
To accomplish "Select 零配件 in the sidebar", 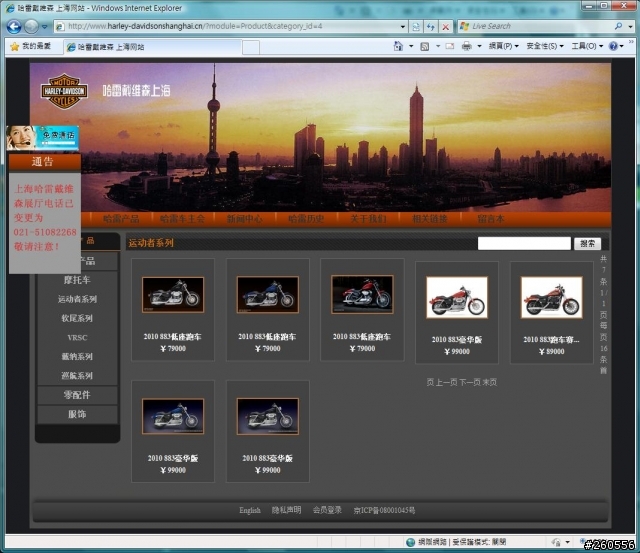I will click(x=77, y=395).
